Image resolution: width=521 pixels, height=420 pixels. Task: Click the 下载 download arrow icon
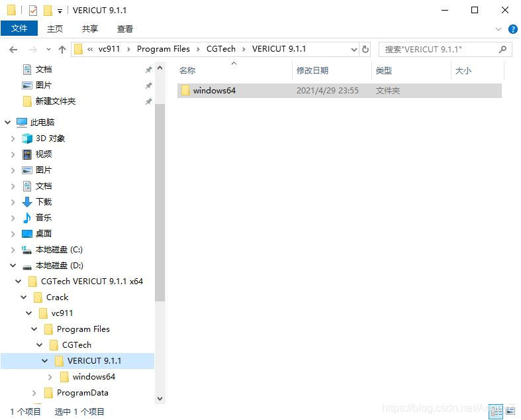click(x=27, y=202)
